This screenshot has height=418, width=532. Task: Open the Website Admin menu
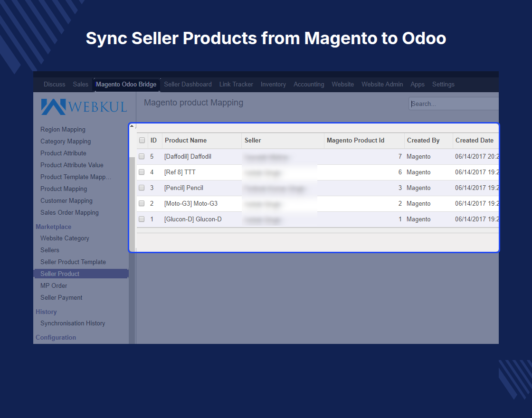[382, 84]
